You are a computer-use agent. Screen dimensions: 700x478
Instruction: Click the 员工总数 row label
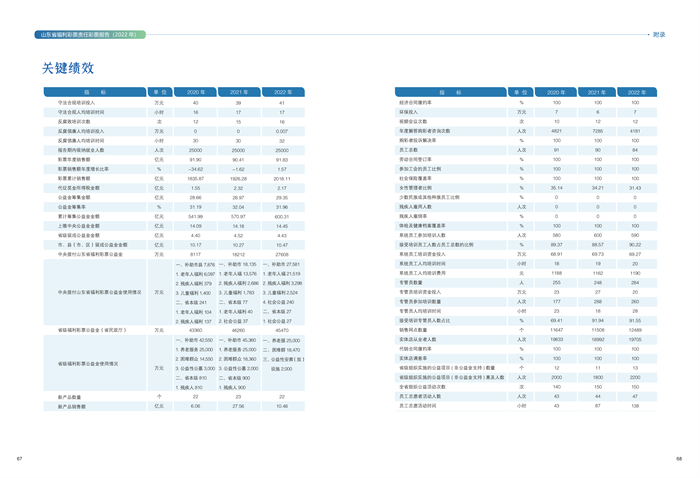[x=408, y=149]
